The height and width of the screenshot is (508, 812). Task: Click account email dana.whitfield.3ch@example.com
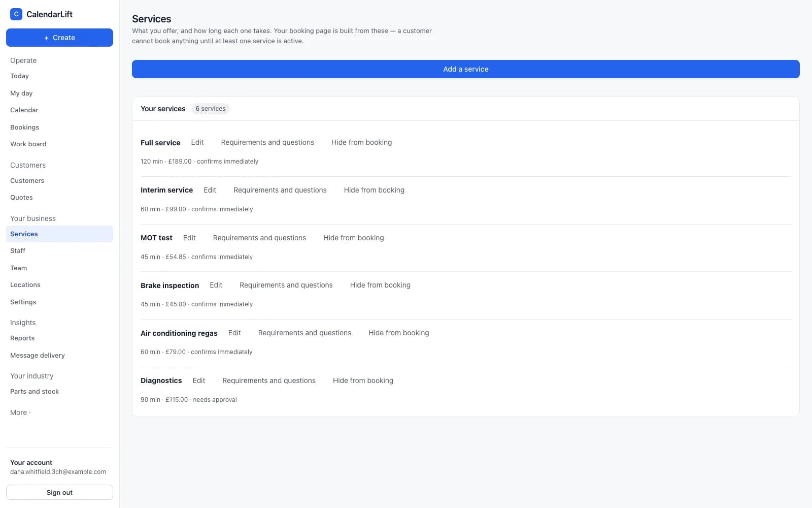[58, 472]
